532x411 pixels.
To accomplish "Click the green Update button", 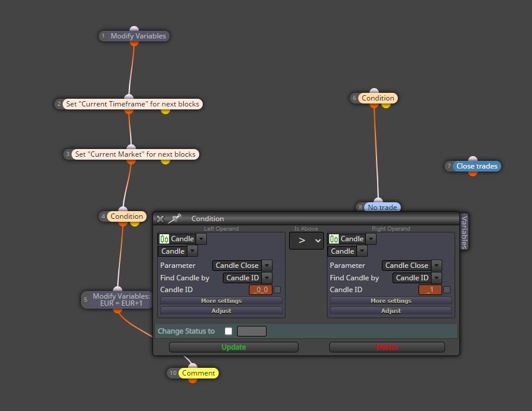I will pyautogui.click(x=233, y=347).
